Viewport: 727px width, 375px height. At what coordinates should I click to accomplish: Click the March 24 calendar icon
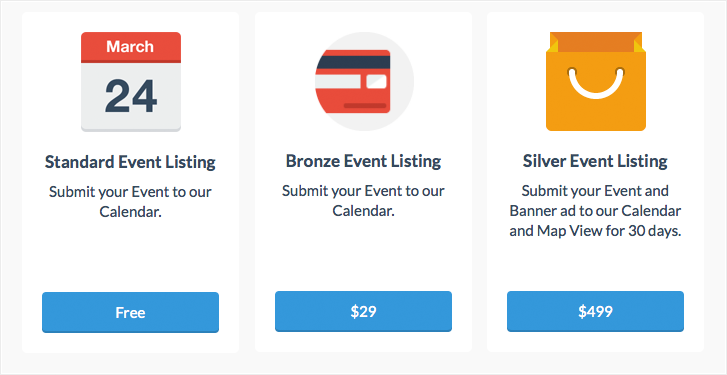point(131,82)
